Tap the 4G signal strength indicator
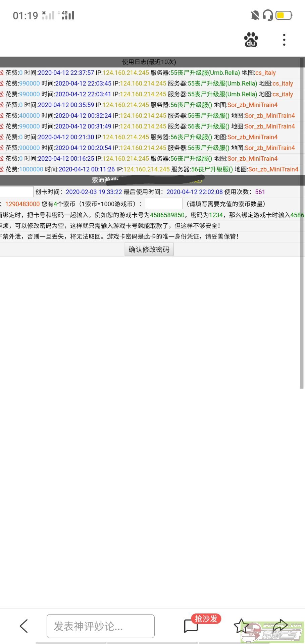Screen dimensions: 305x644 [66, 15]
